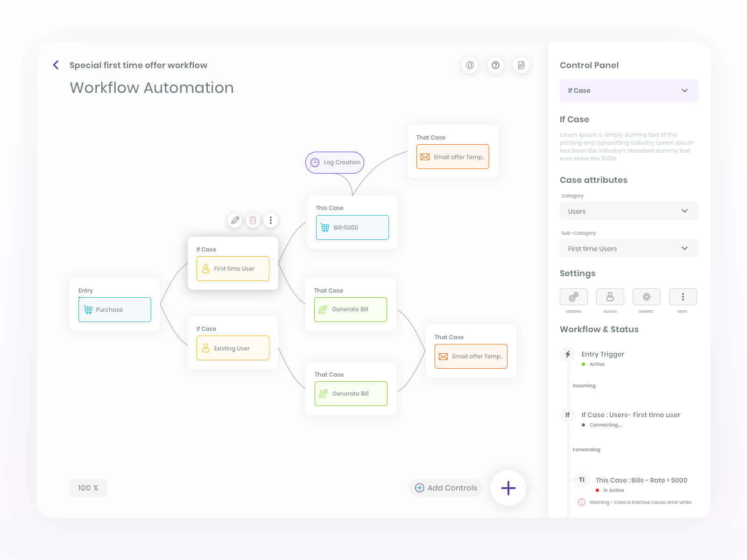The image size is (747, 560).
Task: Open the Variables settings gear icon
Action: coord(574,297)
